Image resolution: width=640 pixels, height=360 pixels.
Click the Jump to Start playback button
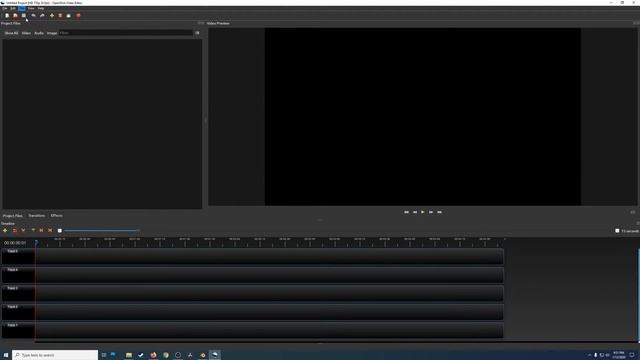(x=406, y=212)
